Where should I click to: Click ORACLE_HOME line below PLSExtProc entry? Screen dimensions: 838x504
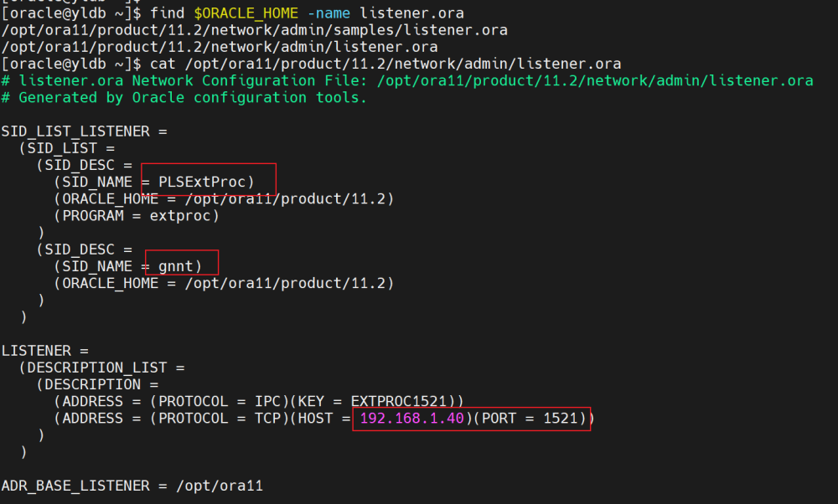224,198
